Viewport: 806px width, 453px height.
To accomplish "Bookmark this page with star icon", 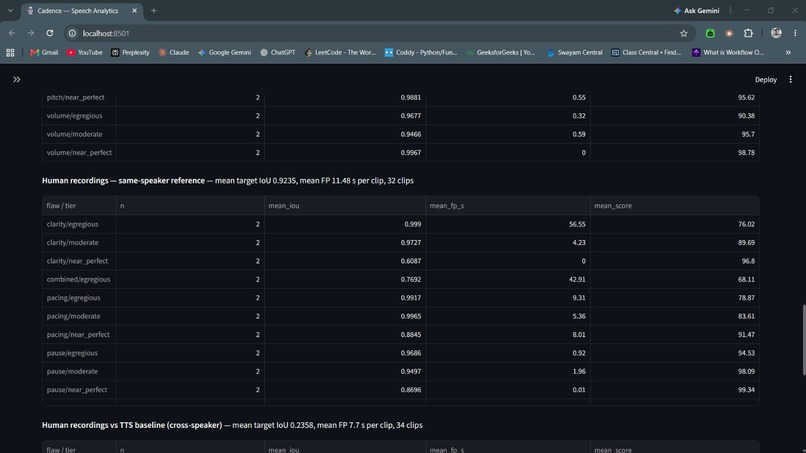I will [x=684, y=33].
